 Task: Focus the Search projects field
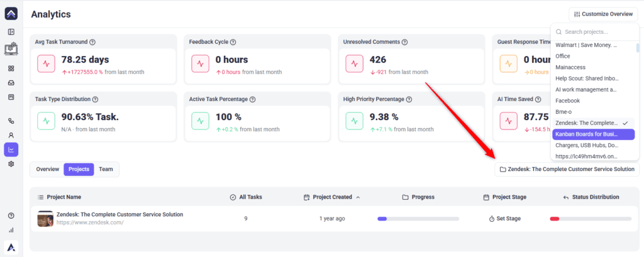[x=595, y=31]
